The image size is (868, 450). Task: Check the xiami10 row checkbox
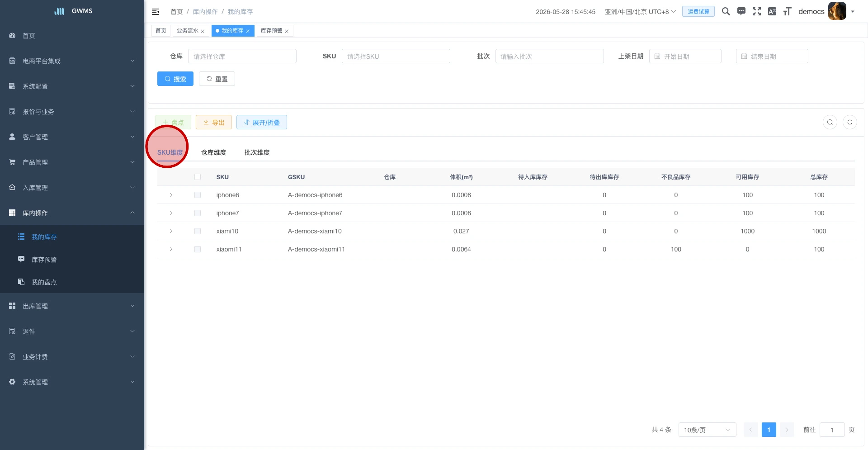click(x=198, y=231)
